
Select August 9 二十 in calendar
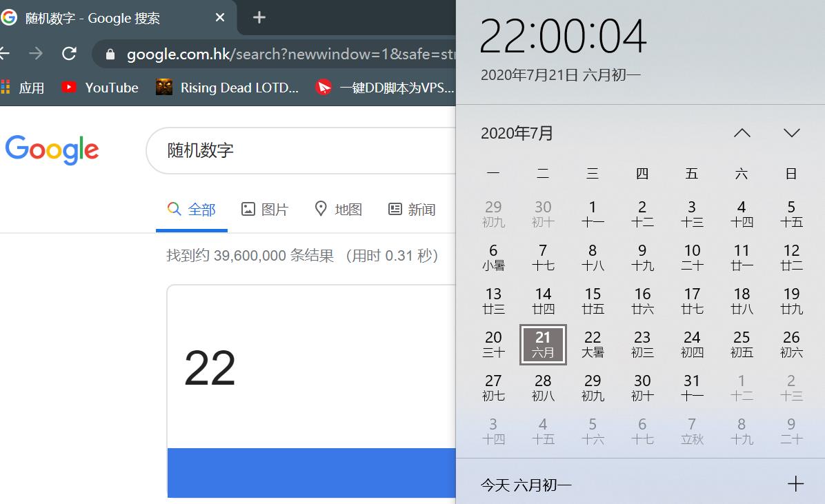[x=791, y=432]
